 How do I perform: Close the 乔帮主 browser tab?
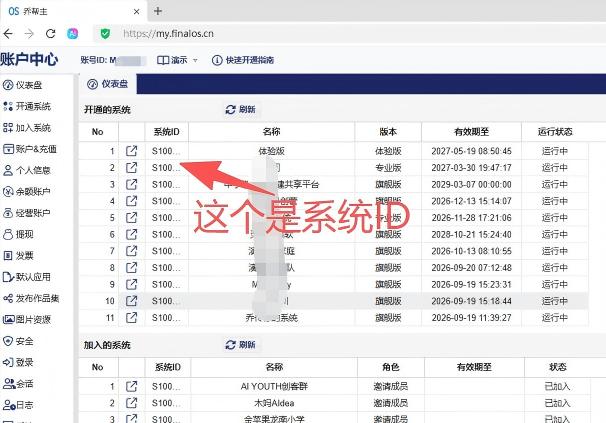click(136, 12)
